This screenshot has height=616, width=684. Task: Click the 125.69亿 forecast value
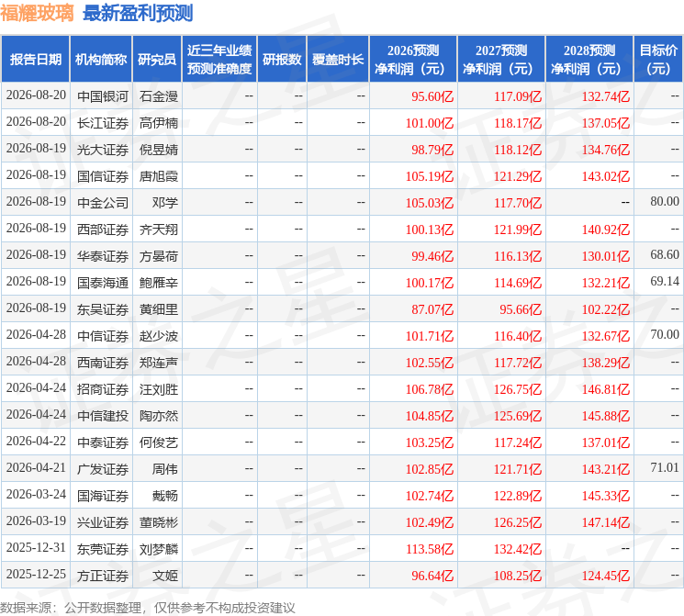click(x=518, y=415)
